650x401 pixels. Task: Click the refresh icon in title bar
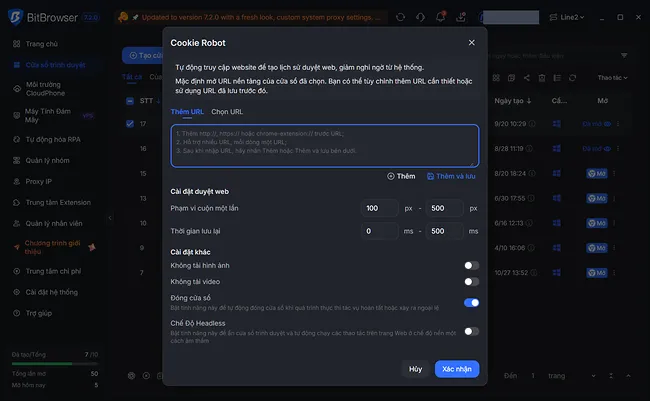(x=400, y=17)
